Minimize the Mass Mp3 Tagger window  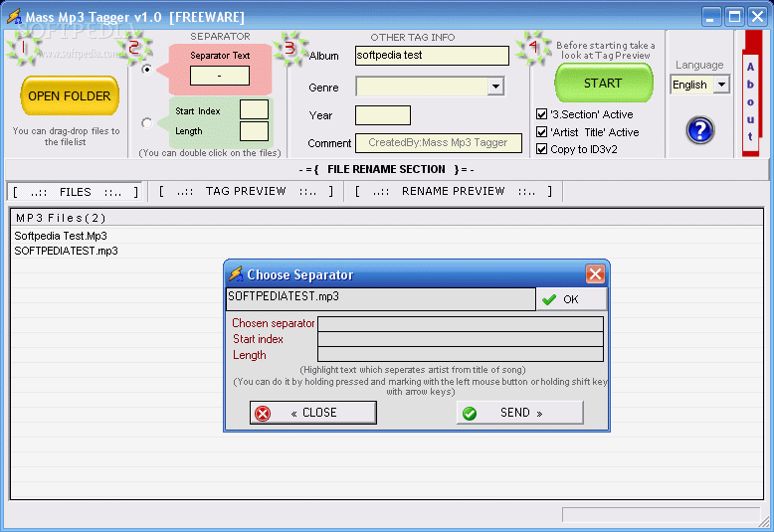[x=710, y=17]
